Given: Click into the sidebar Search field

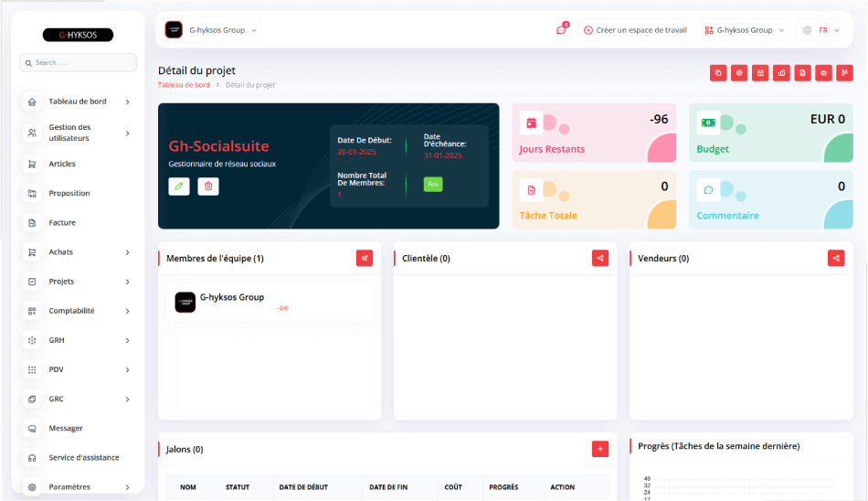Looking at the screenshot, I should 78,62.
